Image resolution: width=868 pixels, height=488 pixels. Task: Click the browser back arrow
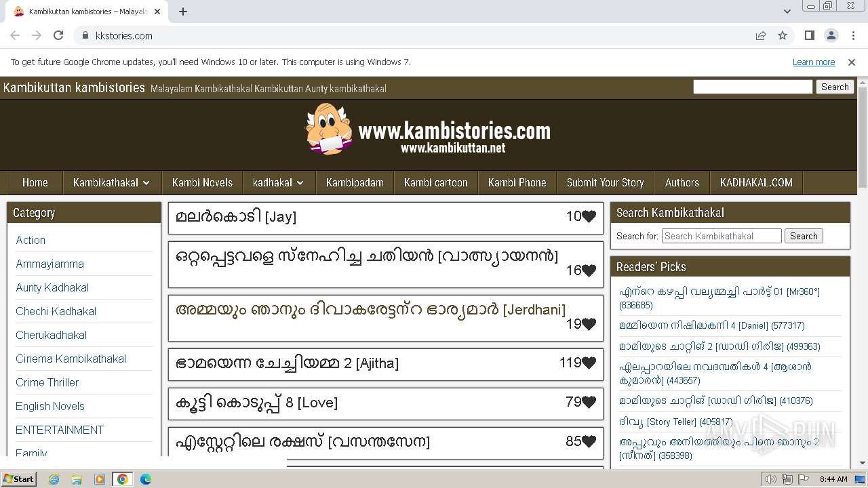[x=15, y=35]
